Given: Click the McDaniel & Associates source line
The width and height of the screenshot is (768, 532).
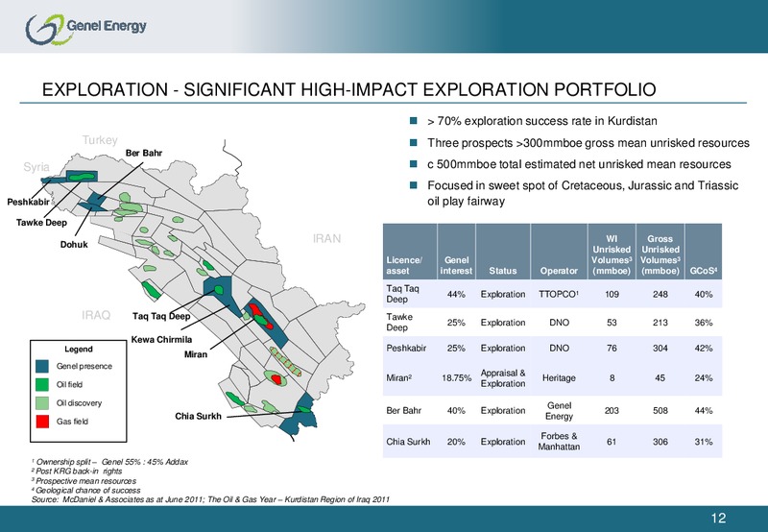Looking at the screenshot, I should [210, 499].
